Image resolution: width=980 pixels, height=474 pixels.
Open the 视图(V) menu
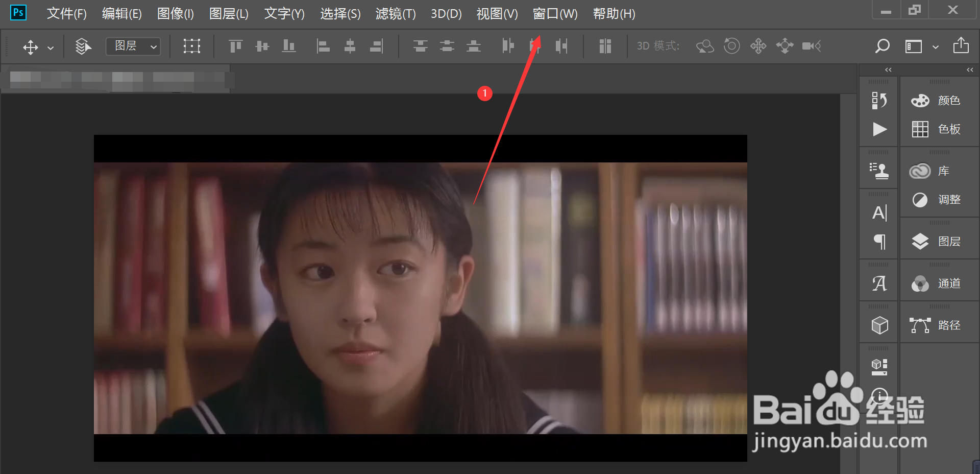497,14
